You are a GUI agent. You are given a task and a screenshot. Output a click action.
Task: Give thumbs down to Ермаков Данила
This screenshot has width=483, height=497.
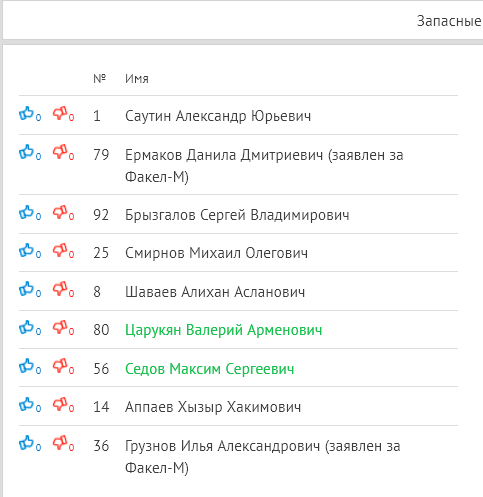point(60,152)
